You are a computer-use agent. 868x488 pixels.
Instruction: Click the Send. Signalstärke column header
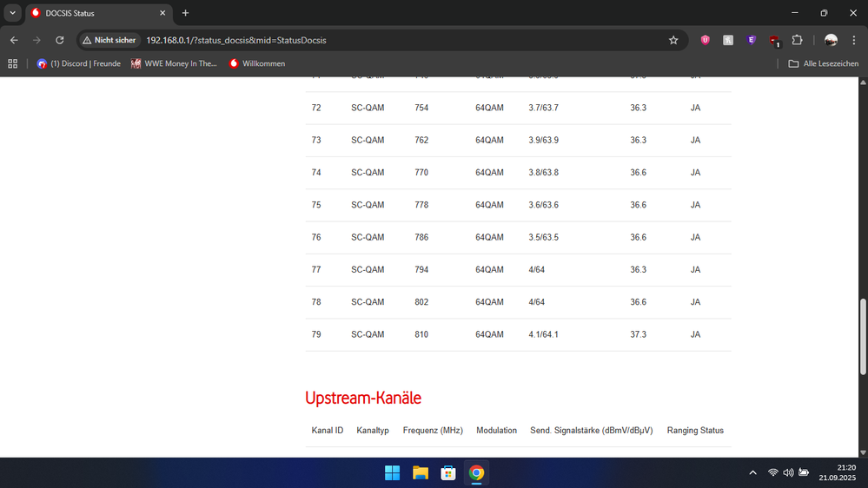(x=591, y=431)
